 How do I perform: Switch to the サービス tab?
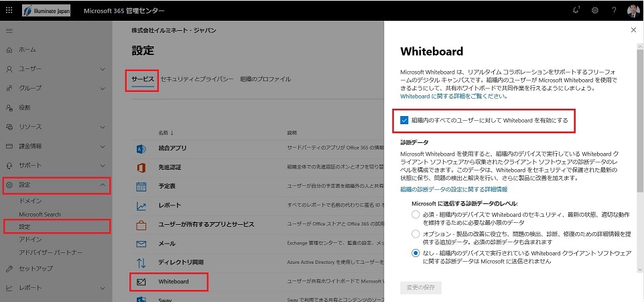click(x=143, y=79)
